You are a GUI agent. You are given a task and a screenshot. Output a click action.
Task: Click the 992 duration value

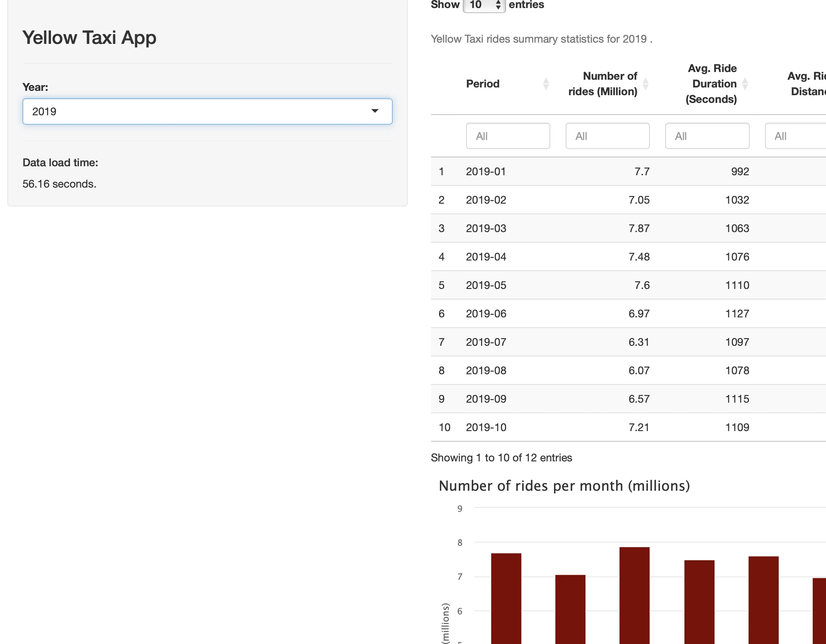[x=740, y=171]
